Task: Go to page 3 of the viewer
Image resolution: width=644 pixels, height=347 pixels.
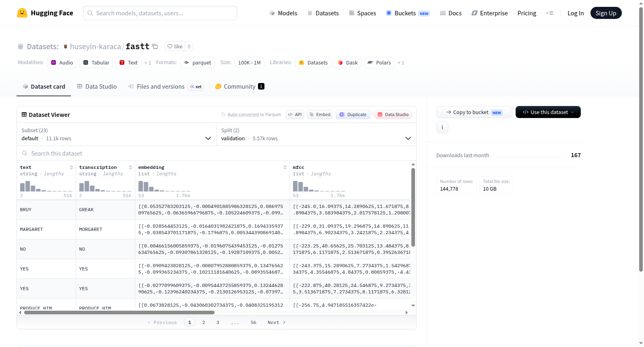Action: tap(218, 322)
